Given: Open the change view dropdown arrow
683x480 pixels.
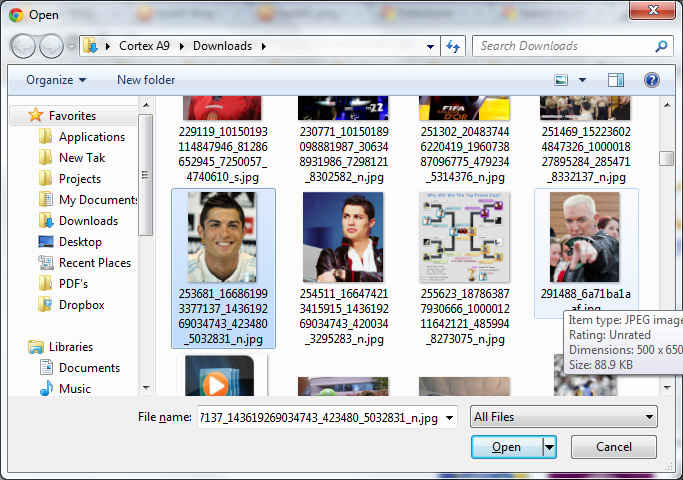Looking at the screenshot, I should click(582, 80).
